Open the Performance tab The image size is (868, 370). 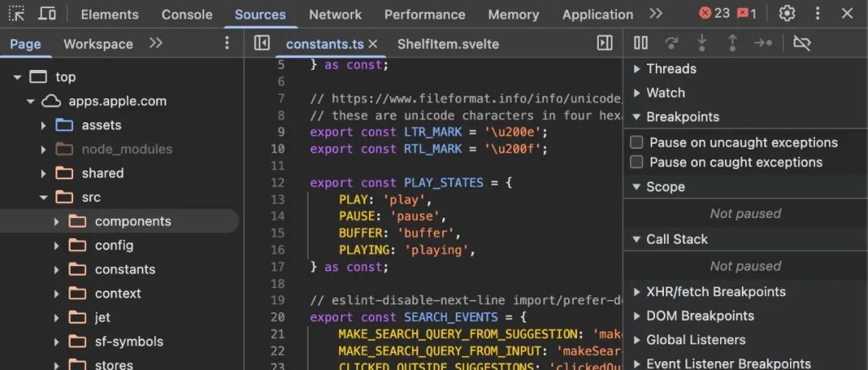pyautogui.click(x=424, y=14)
